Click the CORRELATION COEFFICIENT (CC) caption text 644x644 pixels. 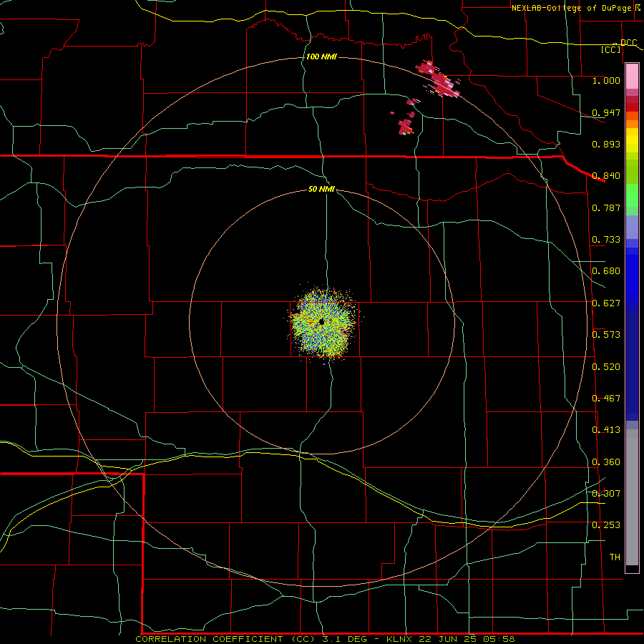[227, 639]
